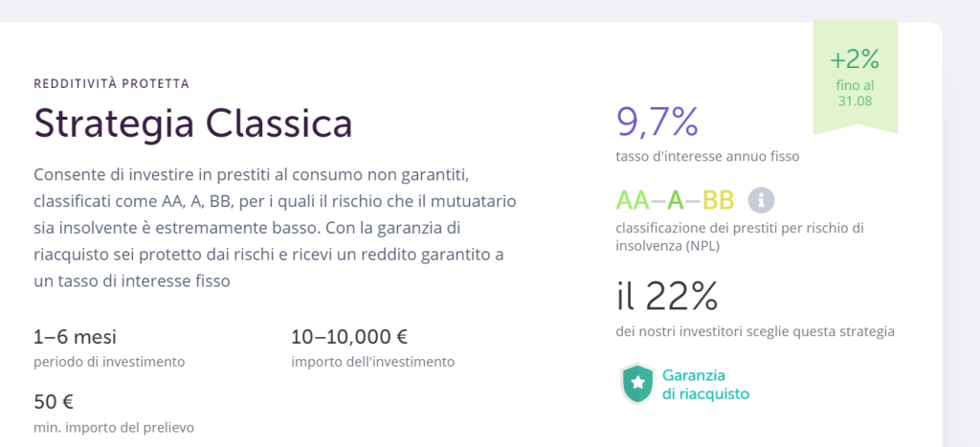Click the yellow BB rating label
Screen dimensions: 980x447
[718, 200]
